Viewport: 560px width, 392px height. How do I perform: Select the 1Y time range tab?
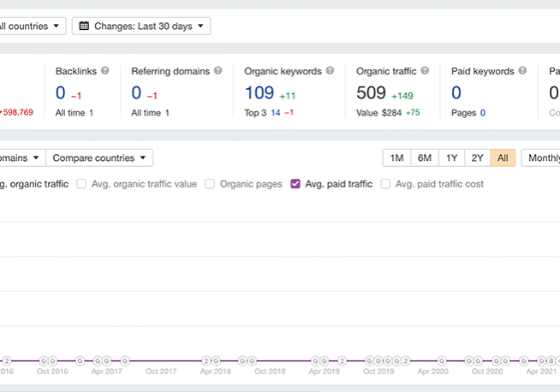(x=451, y=158)
